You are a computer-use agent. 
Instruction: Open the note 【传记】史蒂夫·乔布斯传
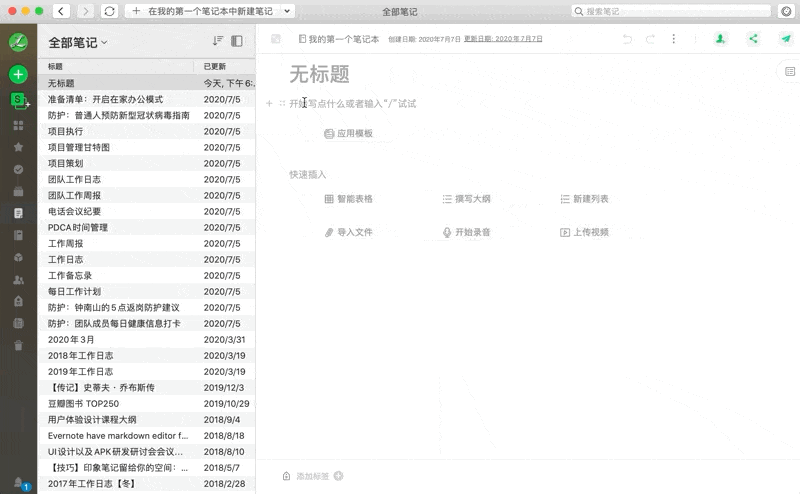(146, 387)
